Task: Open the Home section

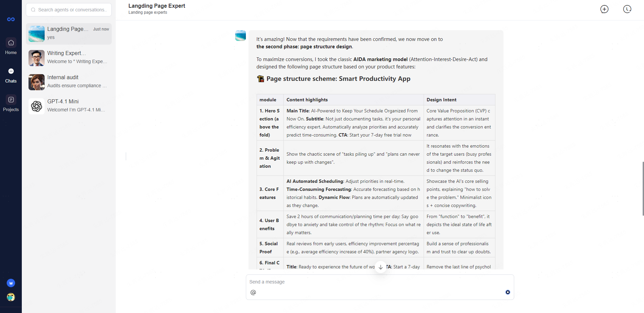Action: pos(11,46)
